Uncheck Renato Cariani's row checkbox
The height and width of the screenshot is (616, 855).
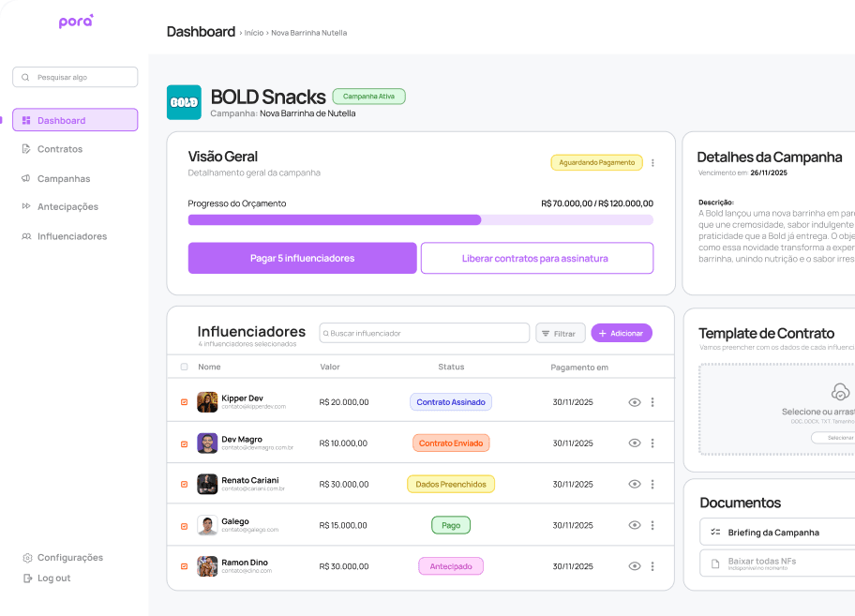185,485
